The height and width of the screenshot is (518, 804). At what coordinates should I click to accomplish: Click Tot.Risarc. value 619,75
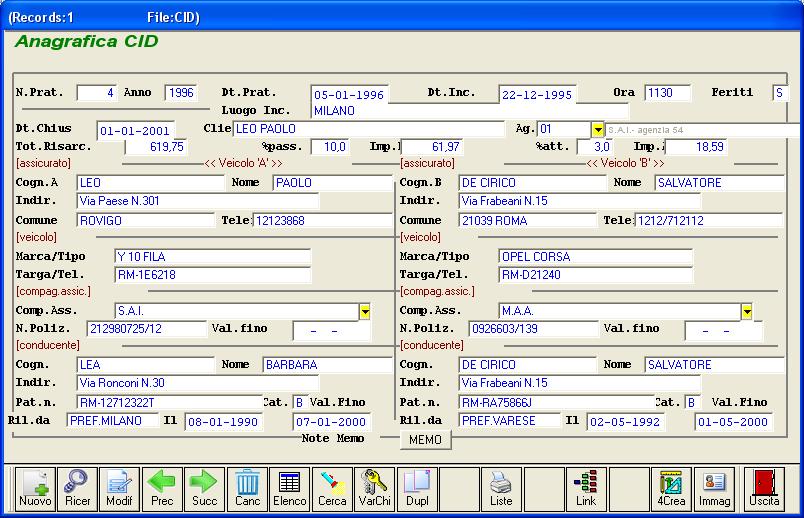pos(156,147)
